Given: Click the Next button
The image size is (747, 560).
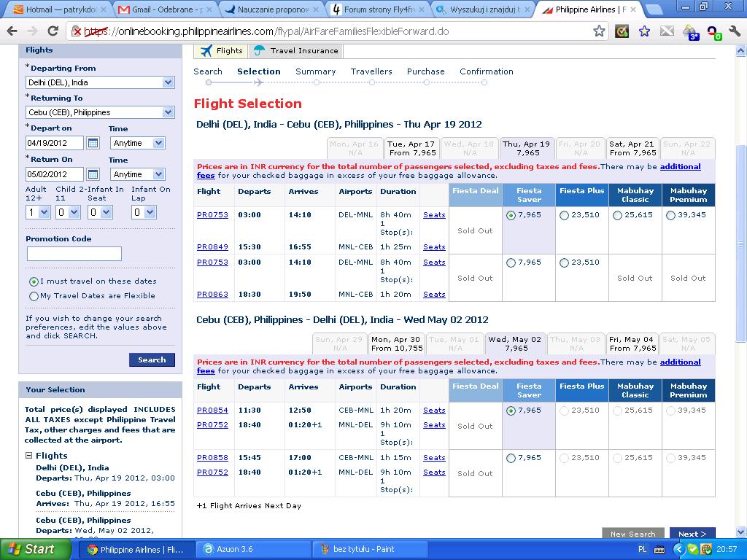Looking at the screenshot, I should tap(692, 534).
